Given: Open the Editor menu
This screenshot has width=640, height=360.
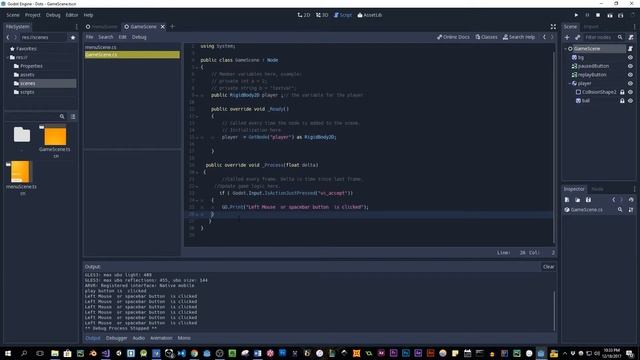Looking at the screenshot, I should pos(72,15).
